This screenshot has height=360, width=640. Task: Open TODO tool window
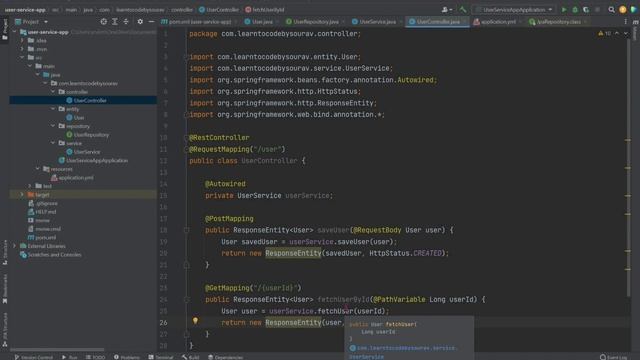click(x=96, y=357)
